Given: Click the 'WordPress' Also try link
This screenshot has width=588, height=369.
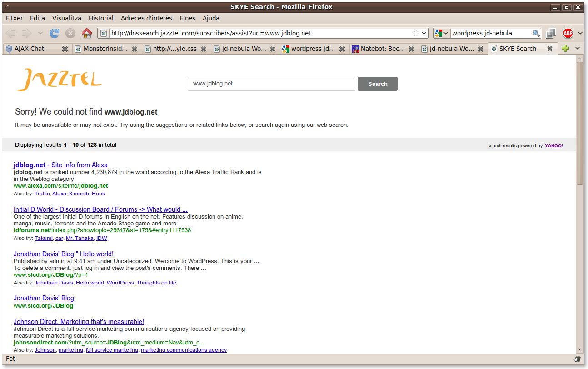Looking at the screenshot, I should tap(120, 283).
